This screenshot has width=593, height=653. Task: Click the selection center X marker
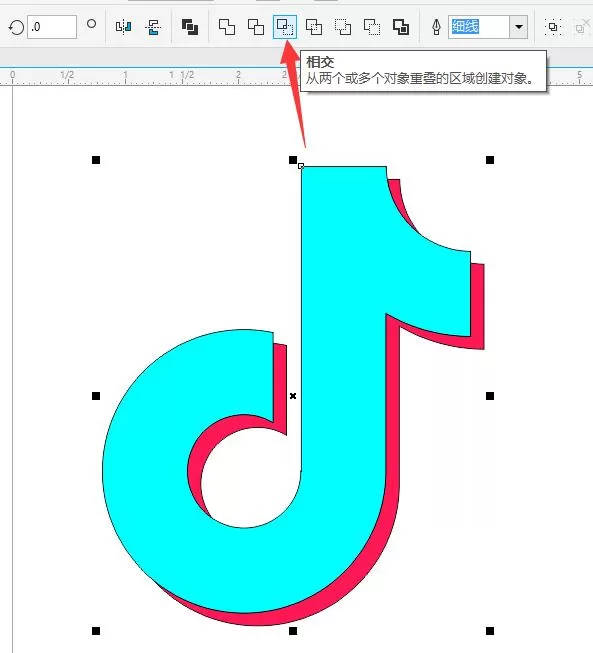click(293, 396)
